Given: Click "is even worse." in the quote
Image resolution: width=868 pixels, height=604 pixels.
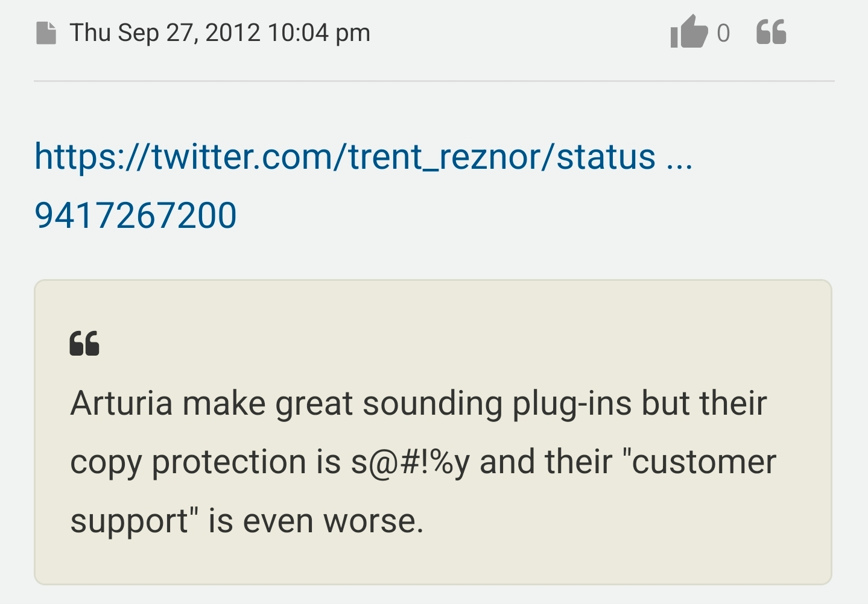Looking at the screenshot, I should [315, 521].
